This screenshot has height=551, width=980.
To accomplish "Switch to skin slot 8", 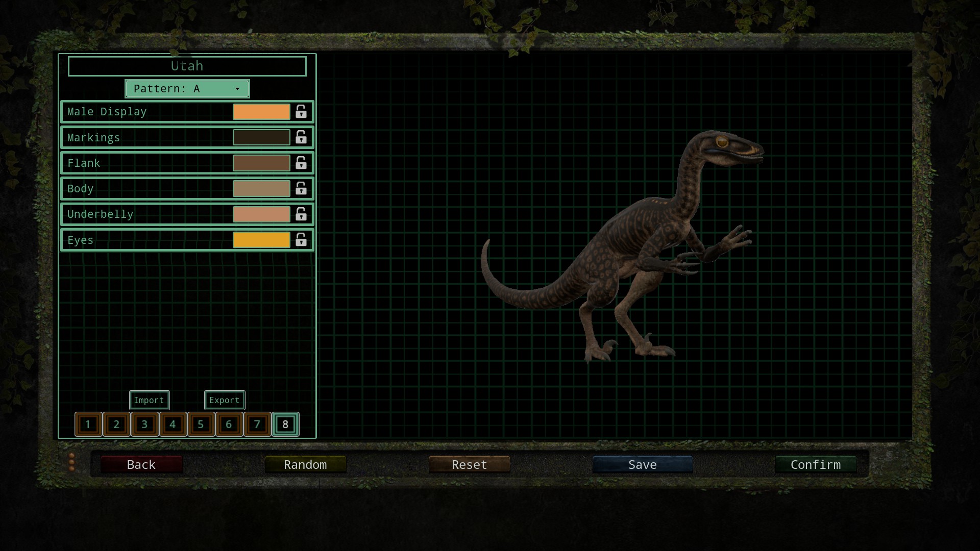I will pyautogui.click(x=285, y=424).
